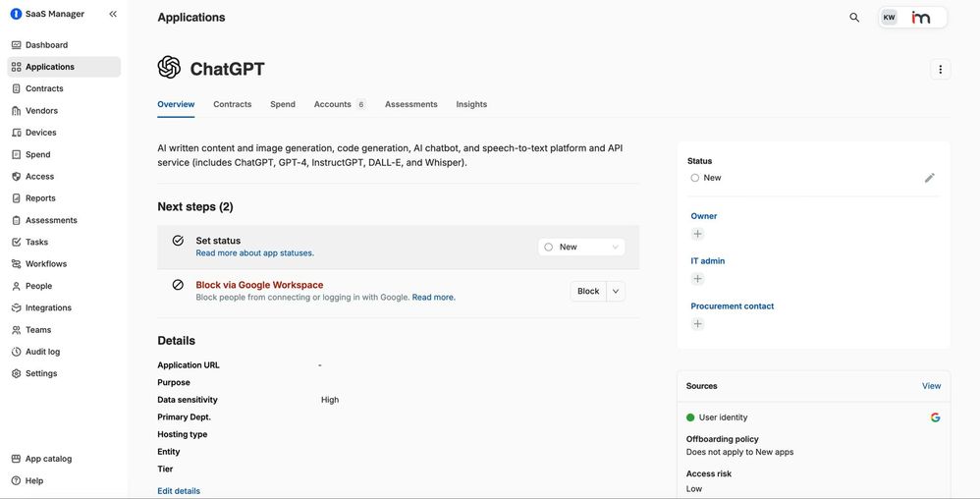Click the Block button
Image resolution: width=980 pixels, height=499 pixels.
pos(588,292)
